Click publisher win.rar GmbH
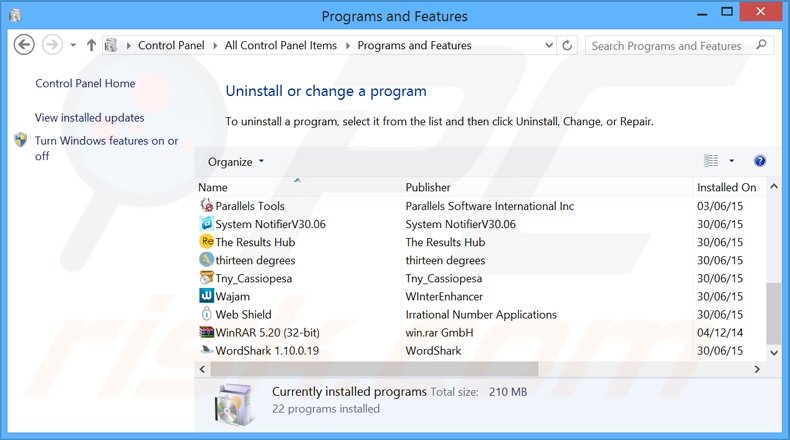This screenshot has width=790, height=440. 439,333
